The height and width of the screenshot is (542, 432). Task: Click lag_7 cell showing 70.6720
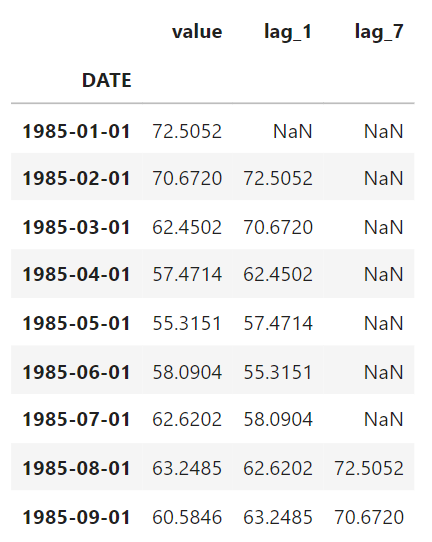click(369, 518)
